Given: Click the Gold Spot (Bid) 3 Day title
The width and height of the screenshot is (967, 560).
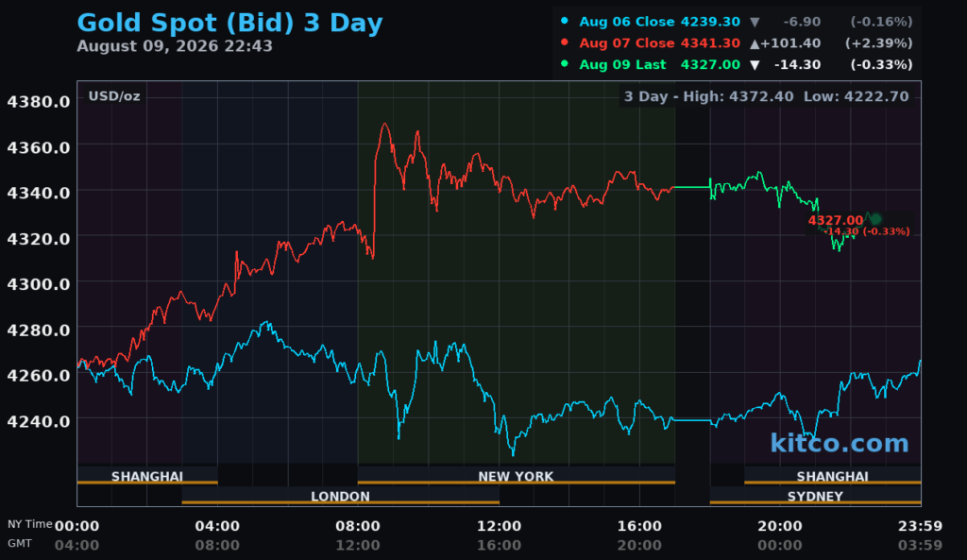Looking at the screenshot, I should coord(229,24).
